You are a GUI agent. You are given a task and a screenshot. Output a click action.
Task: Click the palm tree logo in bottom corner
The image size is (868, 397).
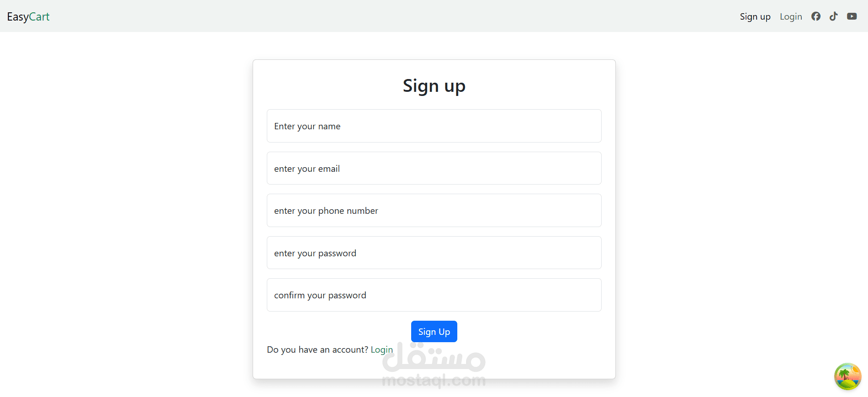pos(847,376)
